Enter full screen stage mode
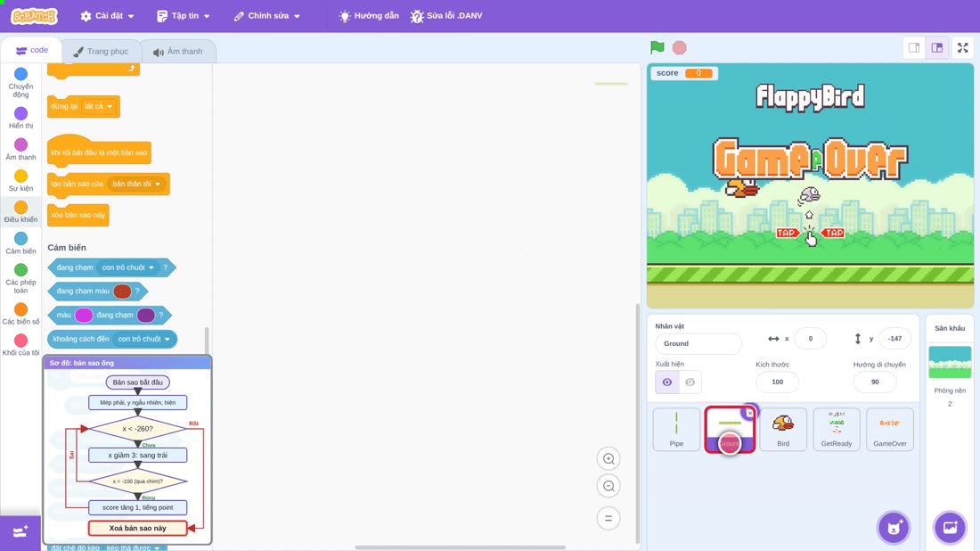This screenshot has height=551, width=980. 962,47
